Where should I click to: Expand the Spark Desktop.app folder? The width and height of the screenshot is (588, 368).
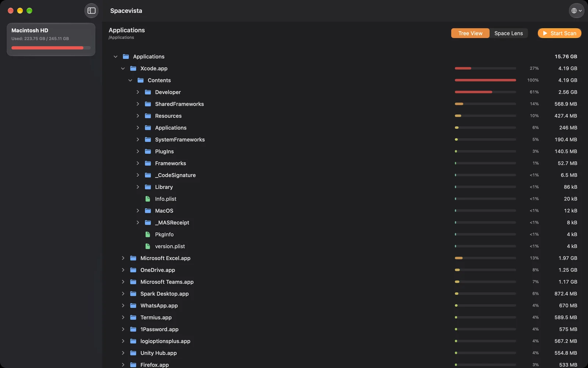123,294
